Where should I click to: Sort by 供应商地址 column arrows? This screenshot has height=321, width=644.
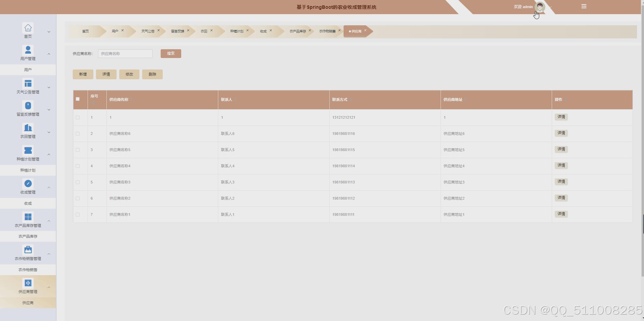pyautogui.click(x=466, y=99)
